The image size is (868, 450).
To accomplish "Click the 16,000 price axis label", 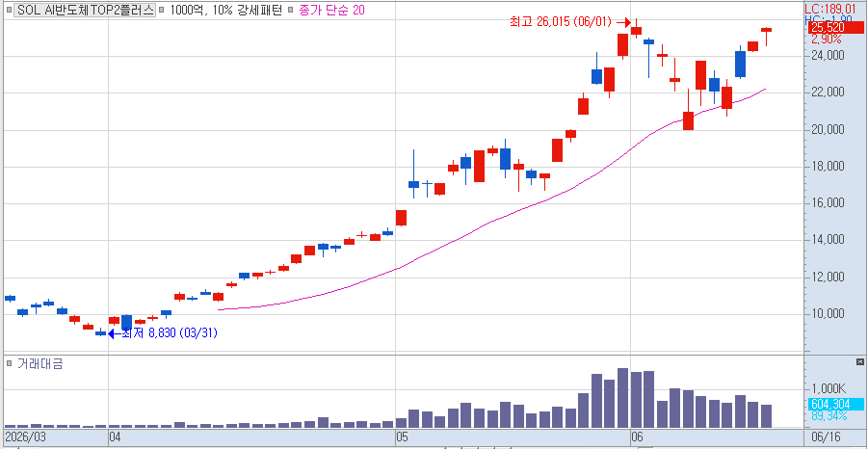I will pyautogui.click(x=829, y=203).
